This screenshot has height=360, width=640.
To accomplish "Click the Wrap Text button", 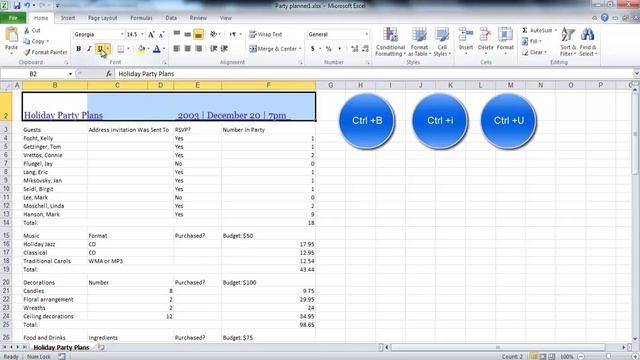I will point(266,34).
